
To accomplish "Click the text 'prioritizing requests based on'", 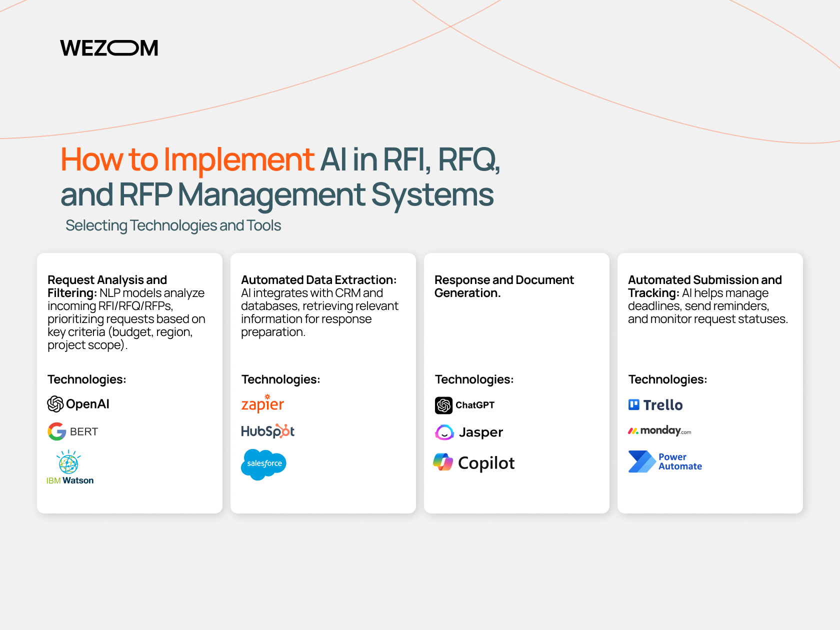I will pyautogui.click(x=126, y=319).
